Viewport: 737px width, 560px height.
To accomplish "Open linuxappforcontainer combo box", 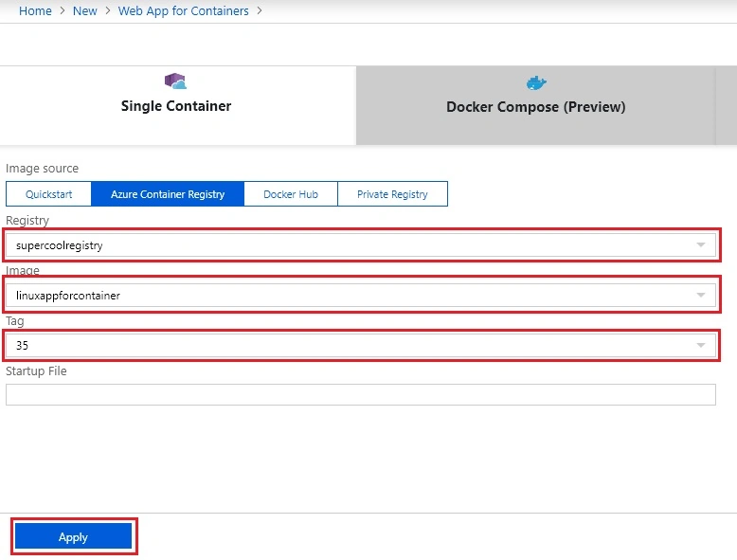I will (x=361, y=296).
